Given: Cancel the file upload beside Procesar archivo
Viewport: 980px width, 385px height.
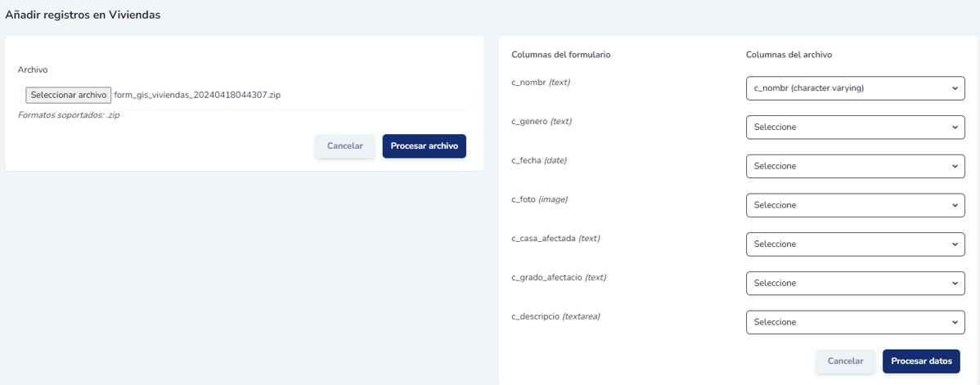Looking at the screenshot, I should click(344, 146).
